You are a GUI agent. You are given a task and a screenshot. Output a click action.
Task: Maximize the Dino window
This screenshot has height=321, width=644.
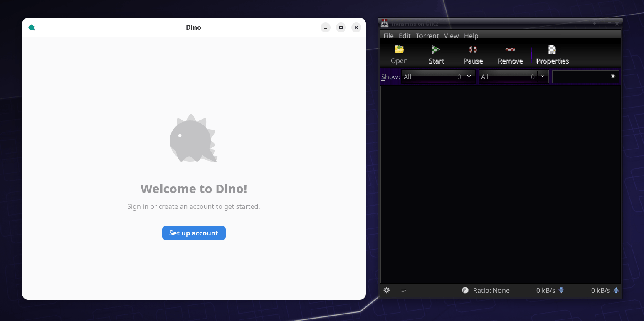click(341, 28)
